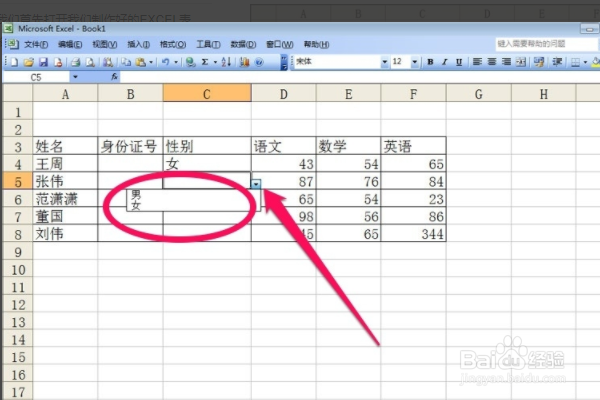Open Excel Help via the question mark icon
The width and height of the screenshot is (600, 400).
click(259, 62)
